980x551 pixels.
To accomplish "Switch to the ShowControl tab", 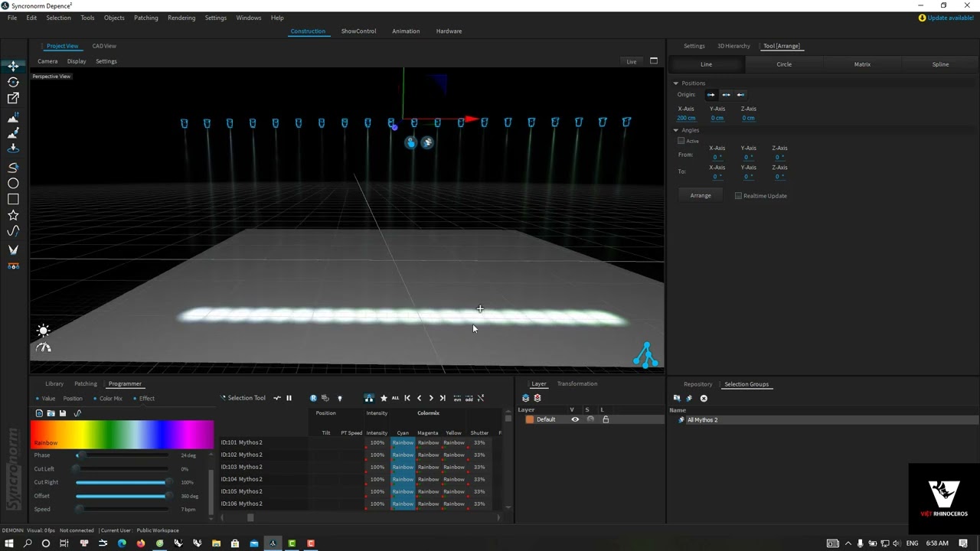I will click(x=358, y=31).
